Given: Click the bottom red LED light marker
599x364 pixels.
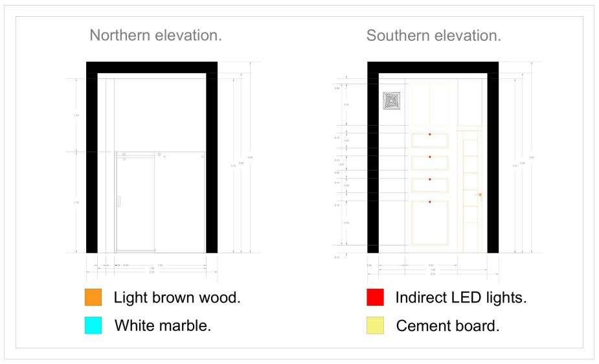Looking at the screenshot, I should tap(430, 203).
